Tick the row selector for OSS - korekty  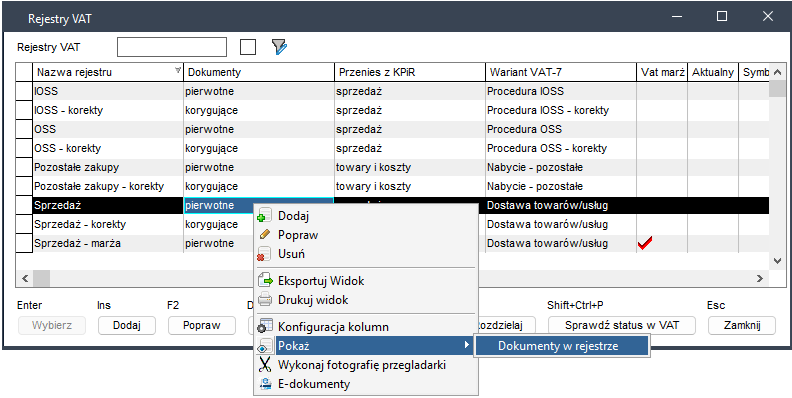click(24, 148)
